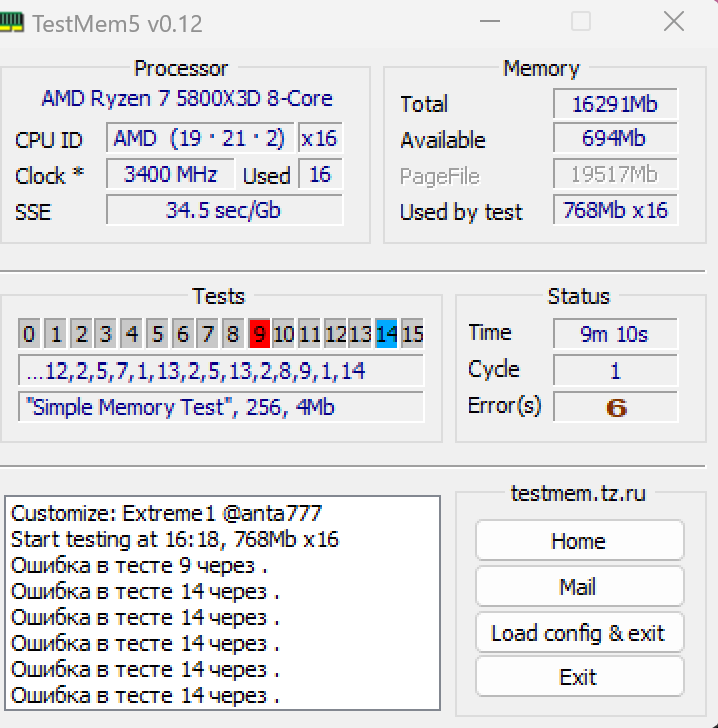Image resolution: width=718 pixels, height=728 pixels.
Task: Minimize the TestMem5 window
Action: click(x=490, y=21)
